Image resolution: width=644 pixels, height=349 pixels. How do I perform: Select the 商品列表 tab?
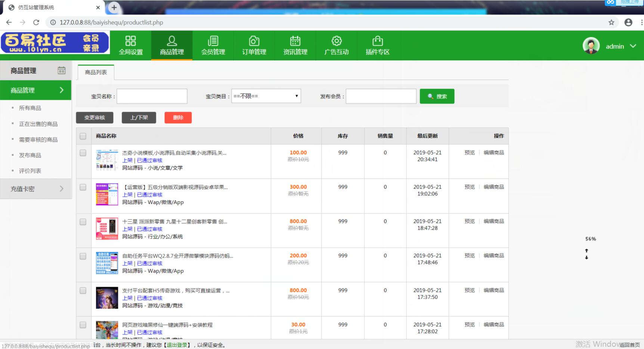pyautogui.click(x=96, y=72)
